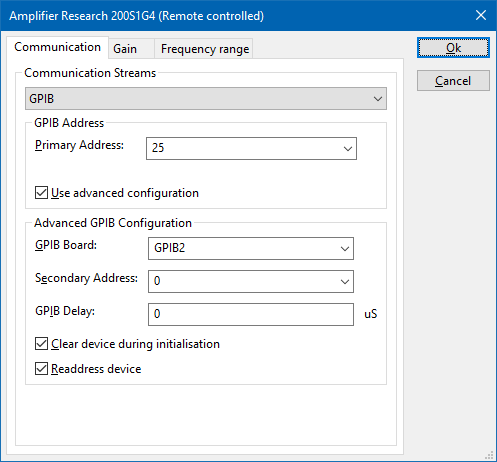Click the Ok button
497x462 pixels.
pyautogui.click(x=453, y=48)
